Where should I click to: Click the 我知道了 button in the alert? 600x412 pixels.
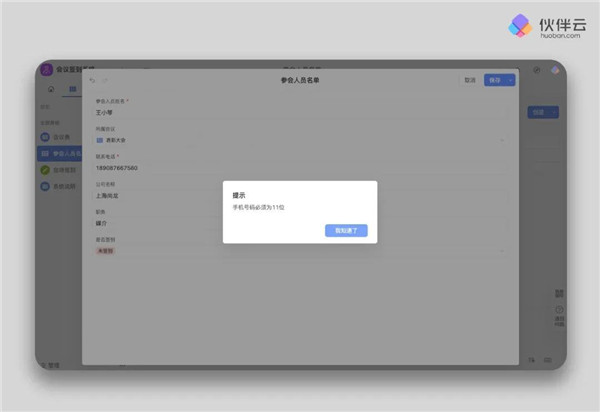[x=346, y=230]
